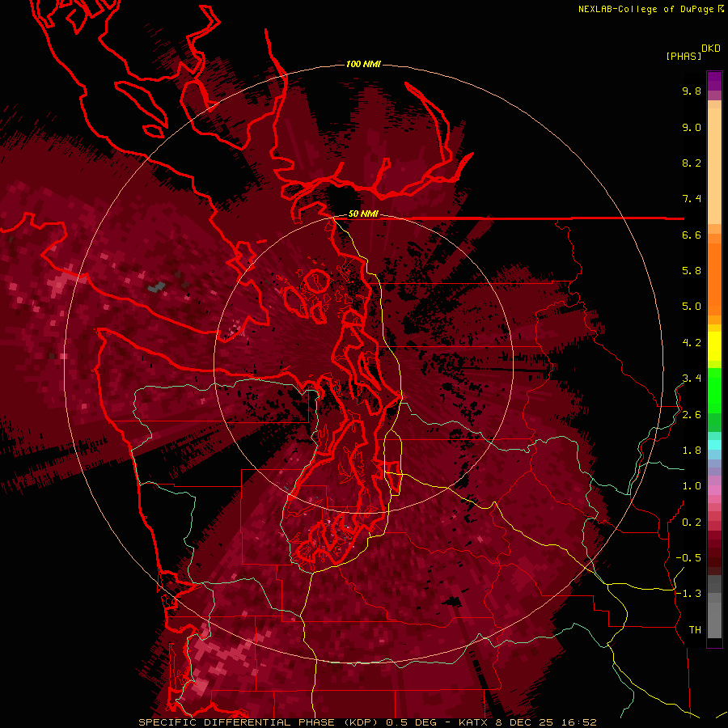This screenshot has height=728, width=728.
Task: Select the 8.2 legend value
Action: [692, 163]
